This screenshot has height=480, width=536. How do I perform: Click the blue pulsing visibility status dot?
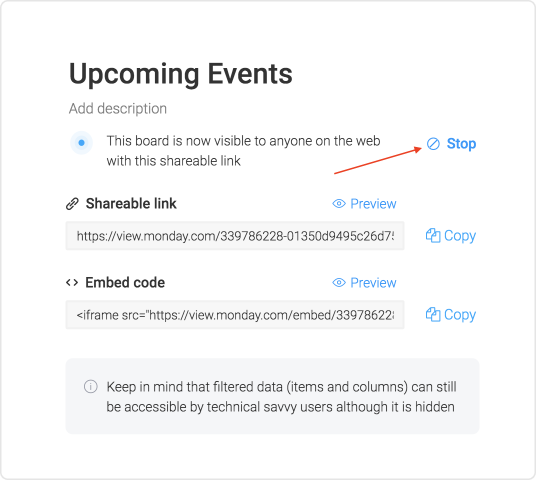tap(81, 143)
